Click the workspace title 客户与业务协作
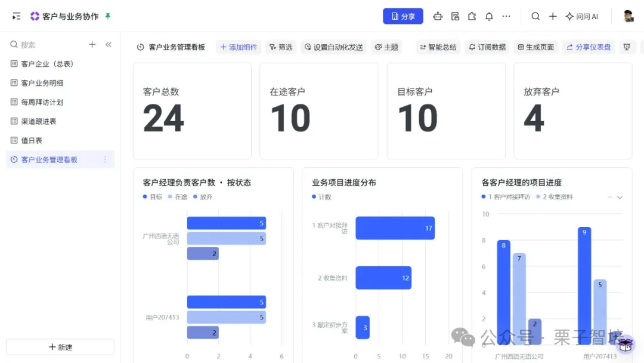This screenshot has height=363, width=644. click(x=70, y=17)
